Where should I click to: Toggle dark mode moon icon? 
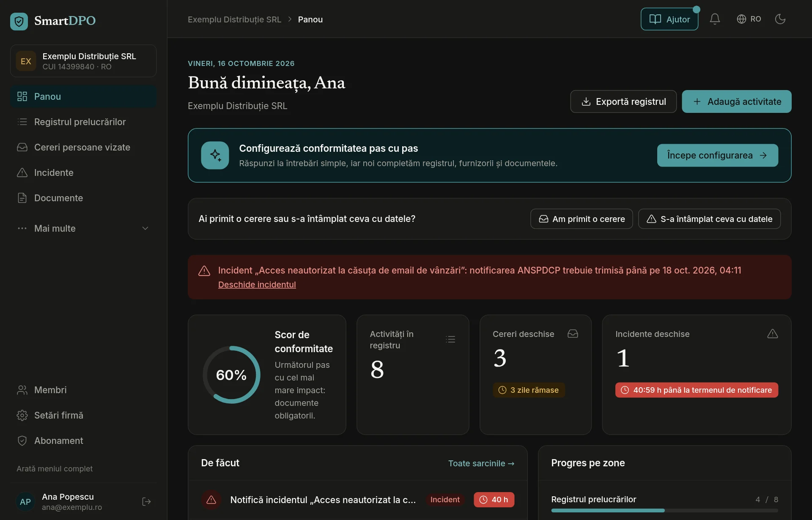click(780, 19)
